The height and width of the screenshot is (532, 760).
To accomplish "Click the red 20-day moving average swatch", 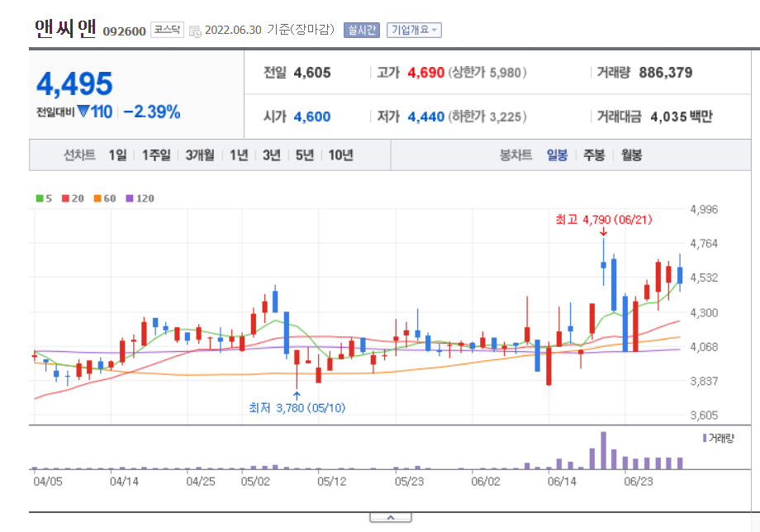I will [65, 198].
